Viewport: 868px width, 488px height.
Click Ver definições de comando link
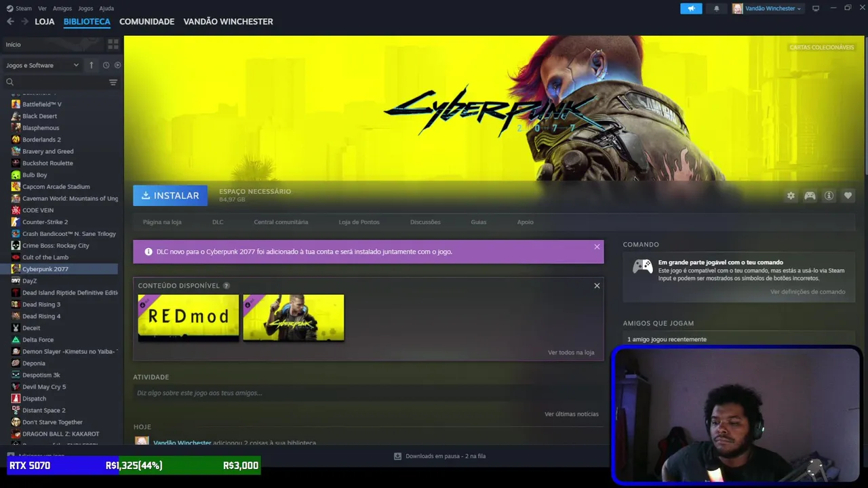808,292
